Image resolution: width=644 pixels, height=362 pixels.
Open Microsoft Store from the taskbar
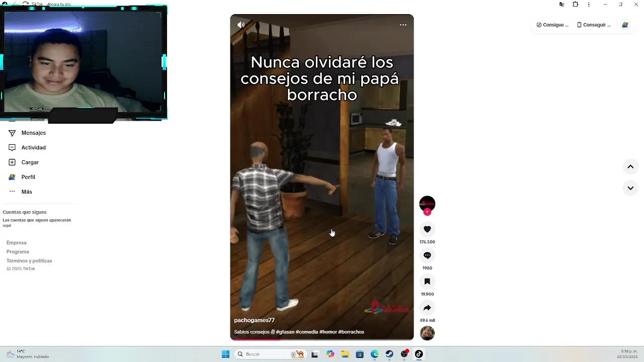(x=360, y=354)
